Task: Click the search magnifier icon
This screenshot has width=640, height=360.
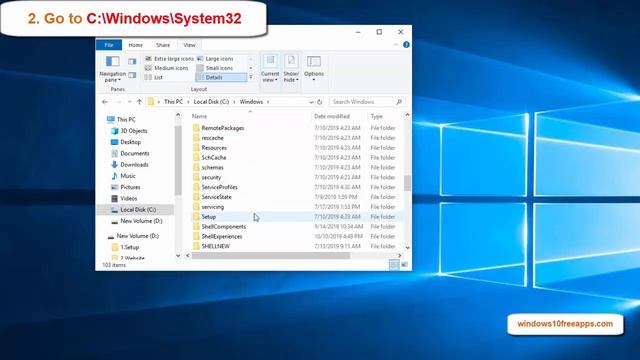Action: [x=399, y=102]
